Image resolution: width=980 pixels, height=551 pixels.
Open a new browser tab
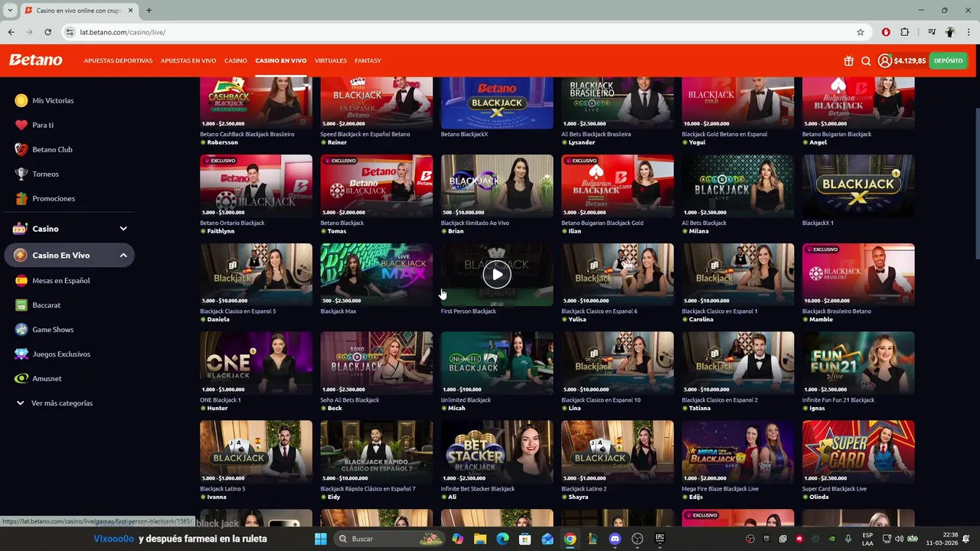tap(149, 11)
